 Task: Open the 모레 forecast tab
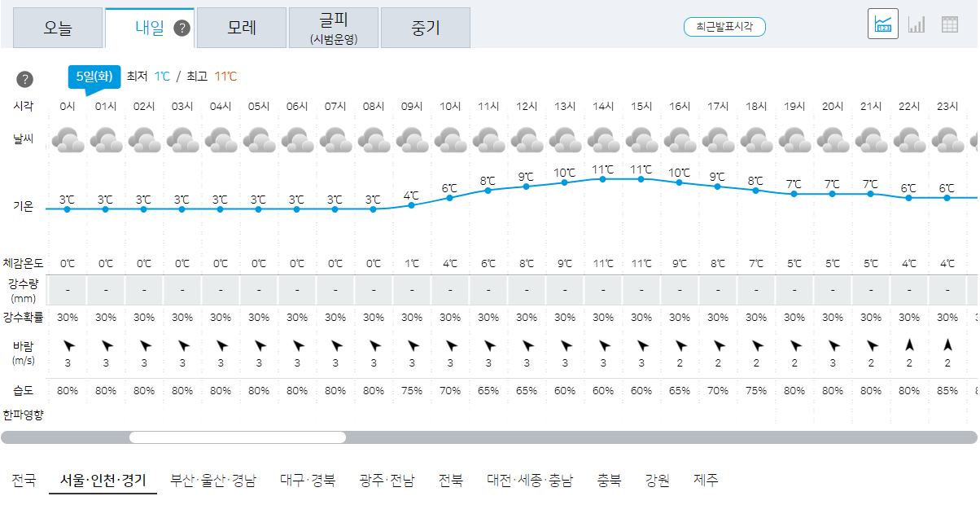[x=241, y=27]
